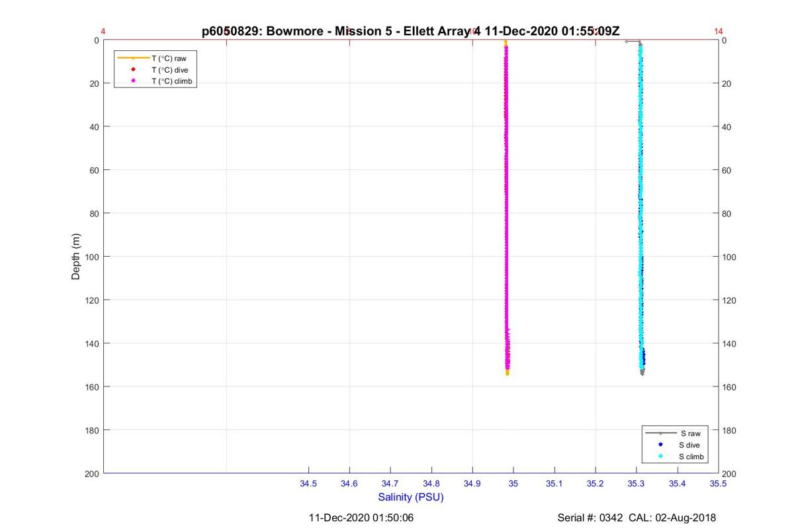Click the magenta T climb legend dot
Image resolution: width=794 pixels, height=532 pixels.
tap(133, 81)
